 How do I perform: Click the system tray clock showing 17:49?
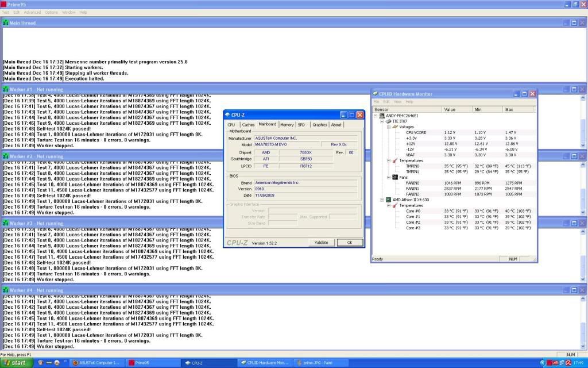[579, 363]
